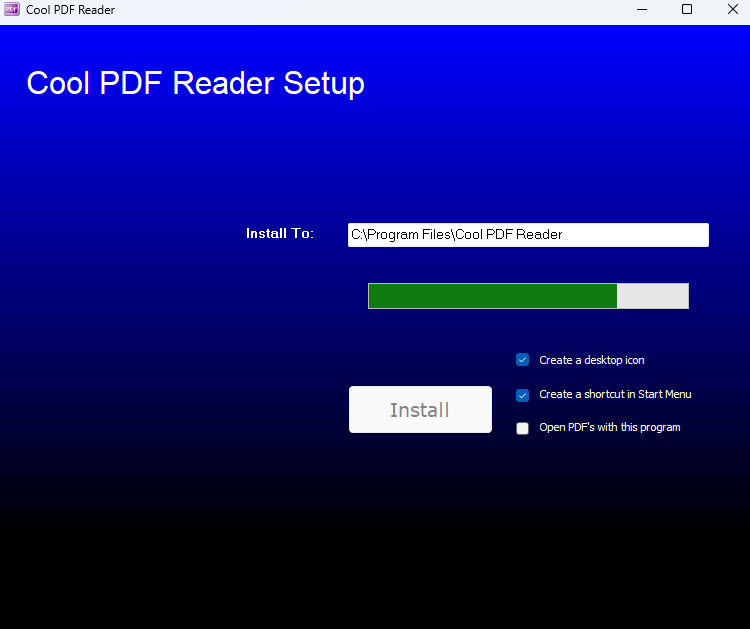Disable the Start Menu shortcut checkbox
Viewport: 750px width, 629px height.
pyautogui.click(x=522, y=395)
